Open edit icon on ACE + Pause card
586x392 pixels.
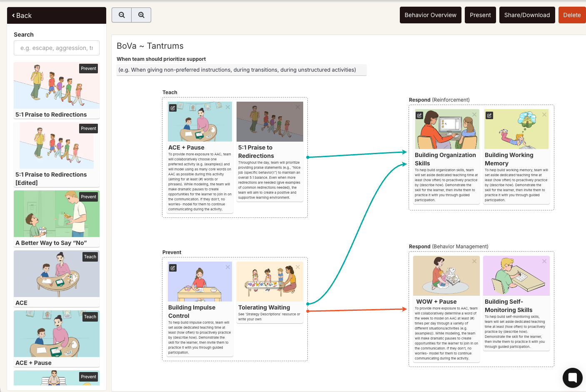173,108
